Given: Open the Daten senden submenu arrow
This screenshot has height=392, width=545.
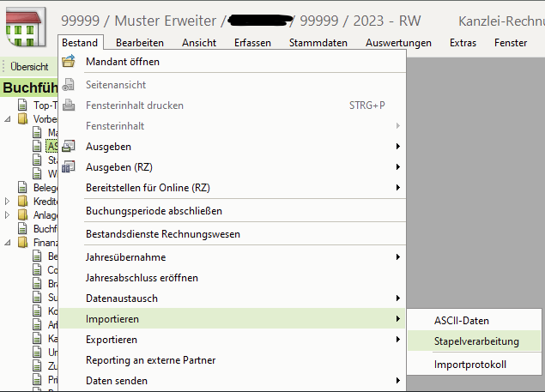Looking at the screenshot, I should pyautogui.click(x=398, y=381).
